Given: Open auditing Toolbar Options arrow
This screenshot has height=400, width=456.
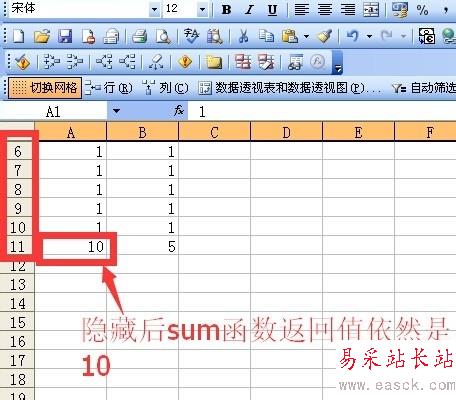Looking at the screenshot, I should tap(337, 62).
